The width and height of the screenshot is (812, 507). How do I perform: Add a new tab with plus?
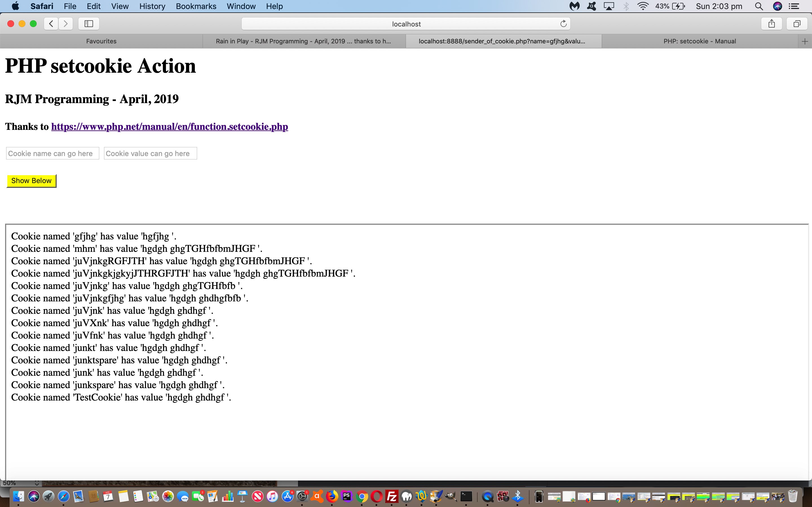point(805,41)
